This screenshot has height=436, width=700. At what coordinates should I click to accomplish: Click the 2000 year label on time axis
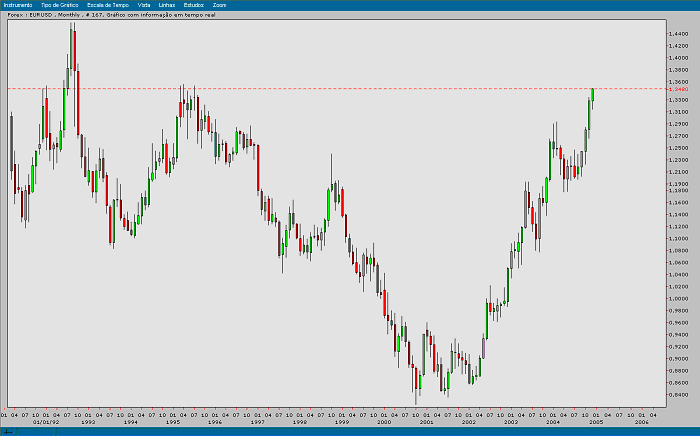384,422
